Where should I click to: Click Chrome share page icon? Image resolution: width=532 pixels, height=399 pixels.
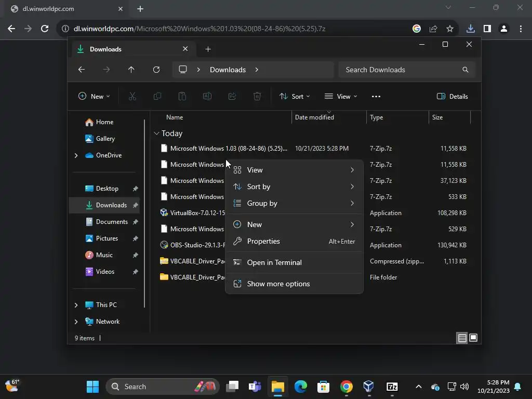tap(433, 29)
